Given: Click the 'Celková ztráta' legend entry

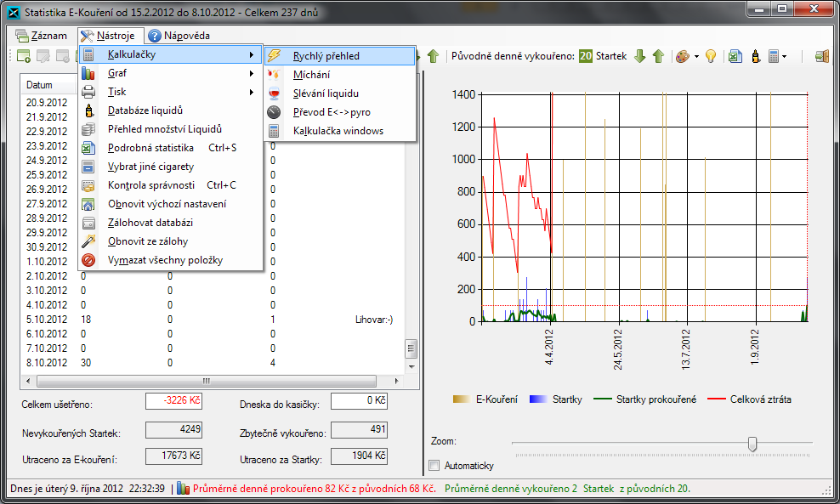Looking at the screenshot, I should pos(749,399).
